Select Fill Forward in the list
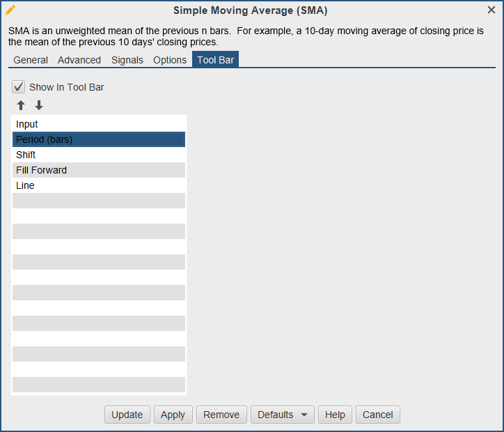The height and width of the screenshot is (432, 504). 98,170
